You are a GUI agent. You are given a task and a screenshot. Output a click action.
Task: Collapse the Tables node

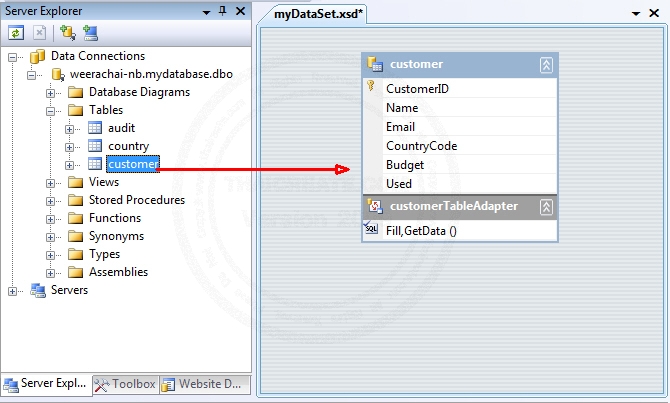tap(50, 111)
